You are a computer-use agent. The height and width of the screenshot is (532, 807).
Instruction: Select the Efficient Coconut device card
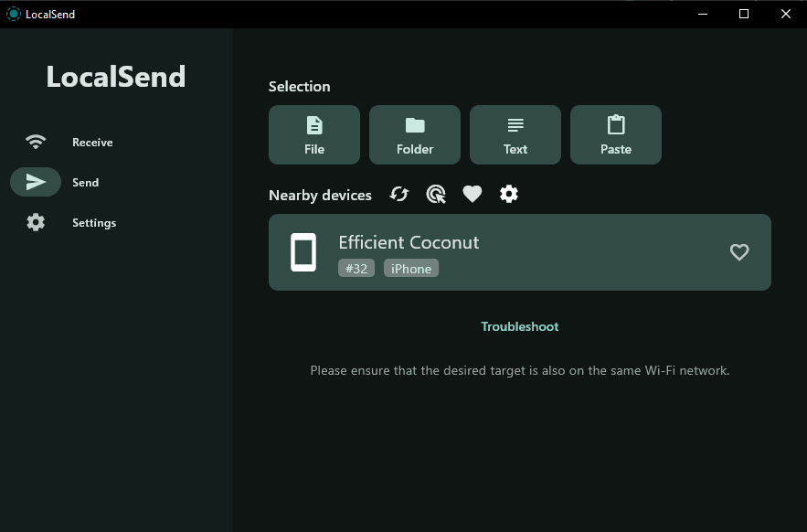[520, 252]
